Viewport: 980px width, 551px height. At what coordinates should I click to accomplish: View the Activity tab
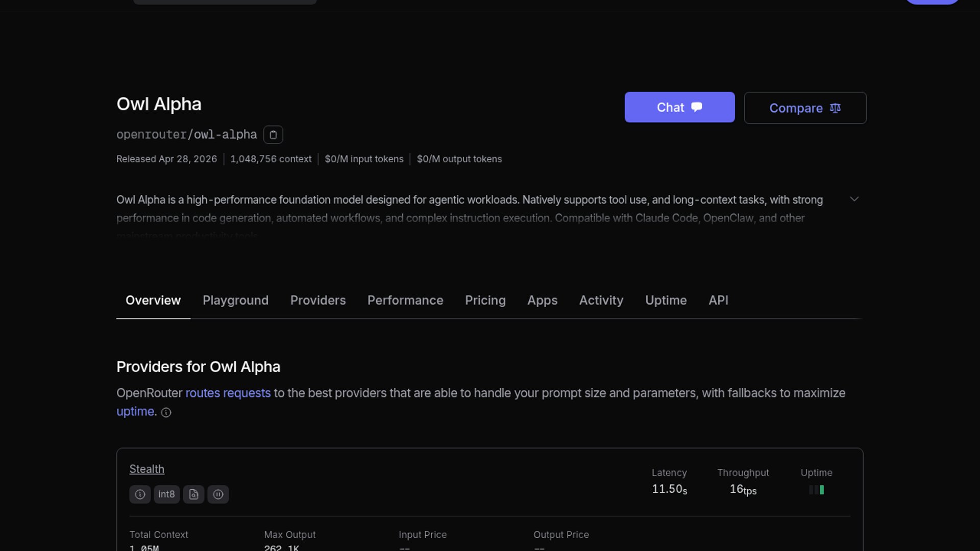click(x=601, y=300)
